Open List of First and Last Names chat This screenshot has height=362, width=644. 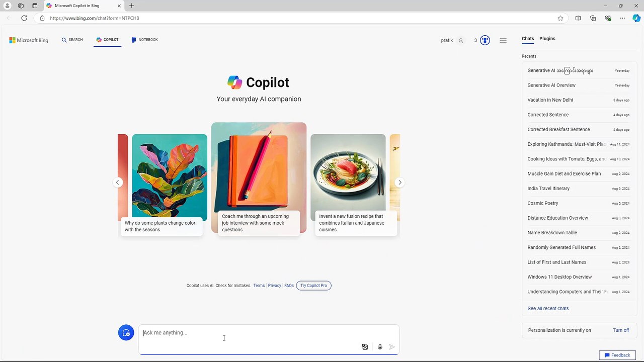pyautogui.click(x=579, y=262)
